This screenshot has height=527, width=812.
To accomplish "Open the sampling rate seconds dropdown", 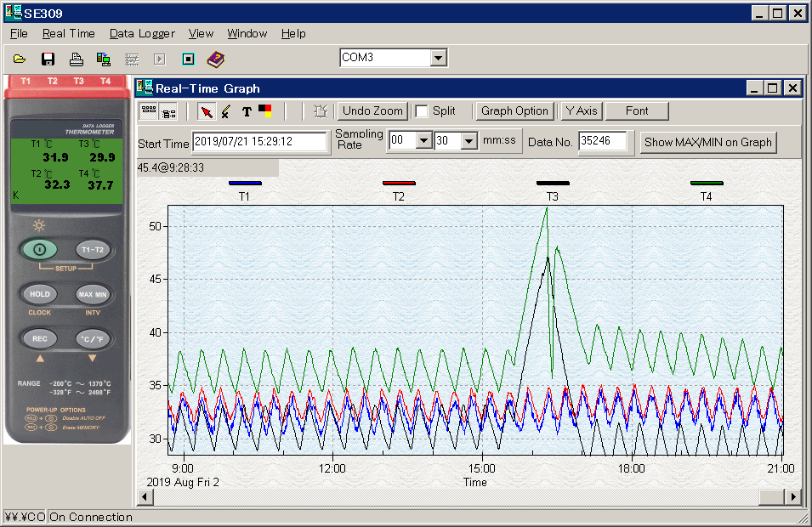I will click(x=468, y=141).
